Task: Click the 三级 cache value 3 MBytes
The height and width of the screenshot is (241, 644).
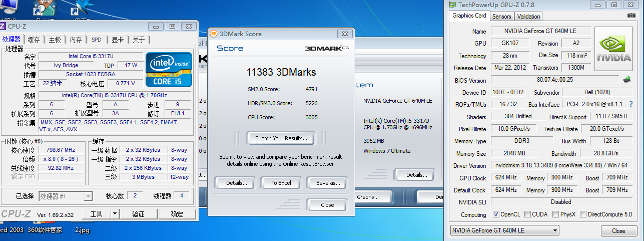Action: point(143,177)
